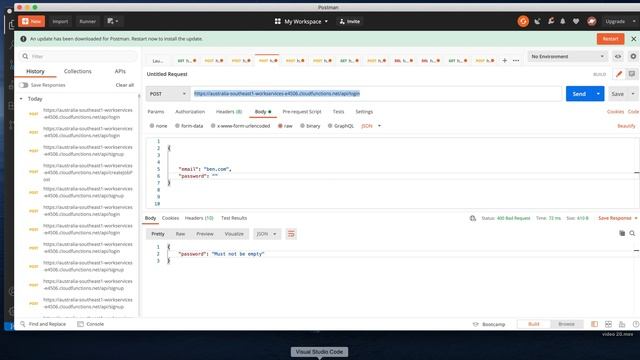640x360 pixels.
Task: Dismiss the update banner with the X
Action: 633,39
